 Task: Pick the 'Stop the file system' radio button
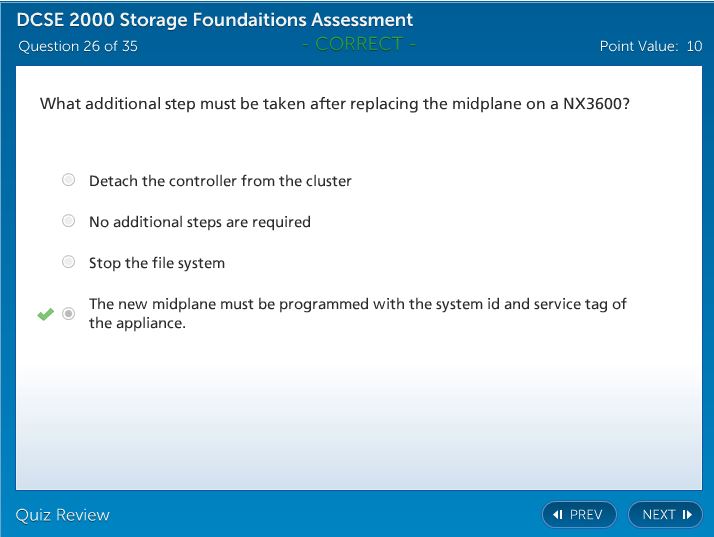pos(68,262)
